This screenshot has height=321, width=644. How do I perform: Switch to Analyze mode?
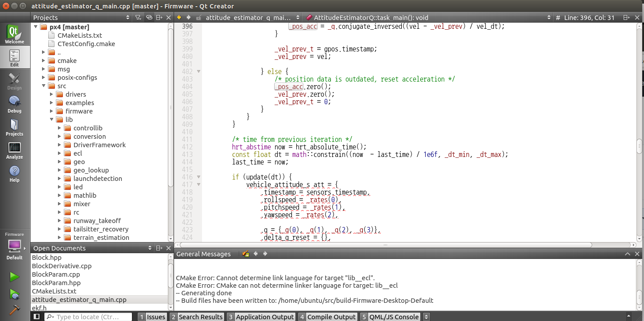(x=15, y=150)
